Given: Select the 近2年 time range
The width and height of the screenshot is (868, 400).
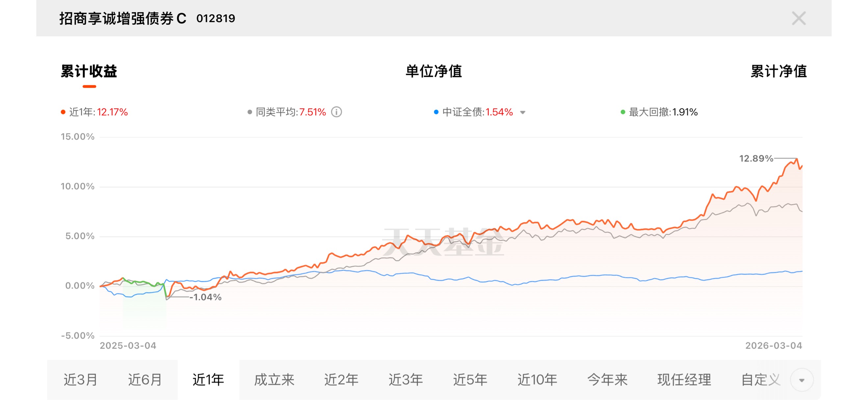Looking at the screenshot, I should click(341, 380).
